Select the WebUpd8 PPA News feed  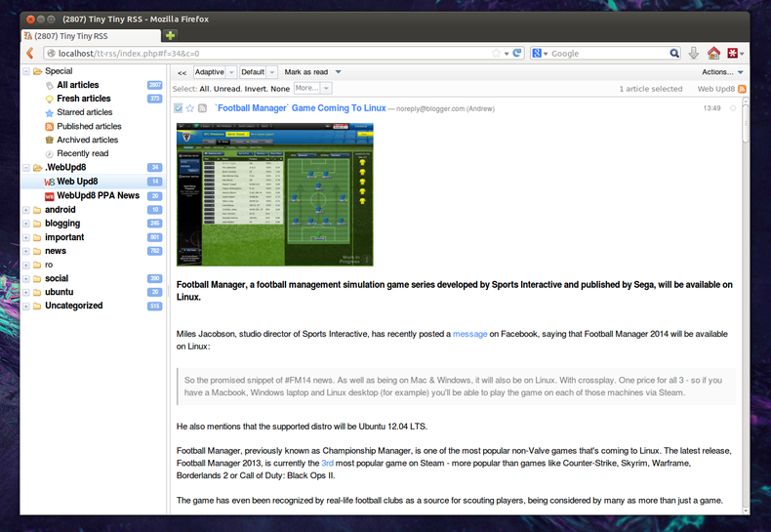(x=99, y=195)
